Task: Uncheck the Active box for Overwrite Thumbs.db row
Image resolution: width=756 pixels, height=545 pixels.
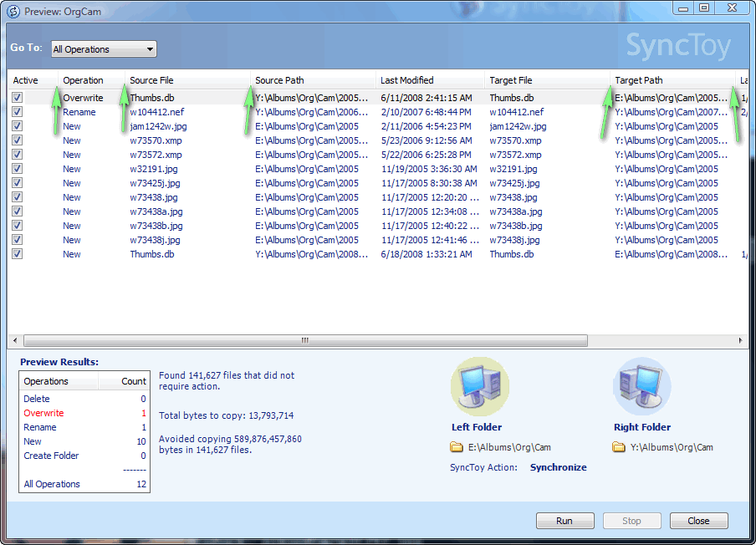Action: (18, 98)
